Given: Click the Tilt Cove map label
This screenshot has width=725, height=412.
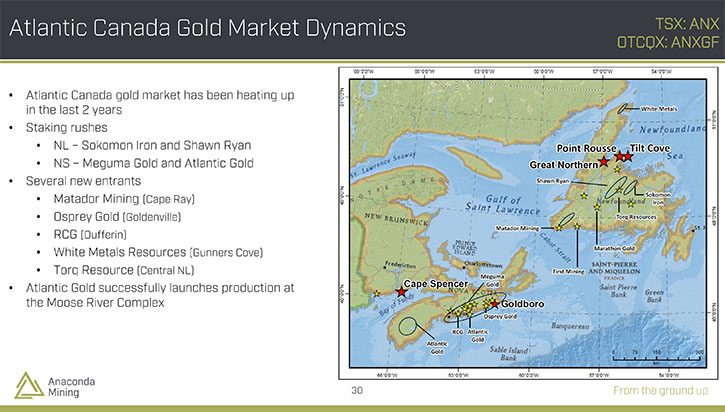Looking at the screenshot, I should pyautogui.click(x=650, y=148).
